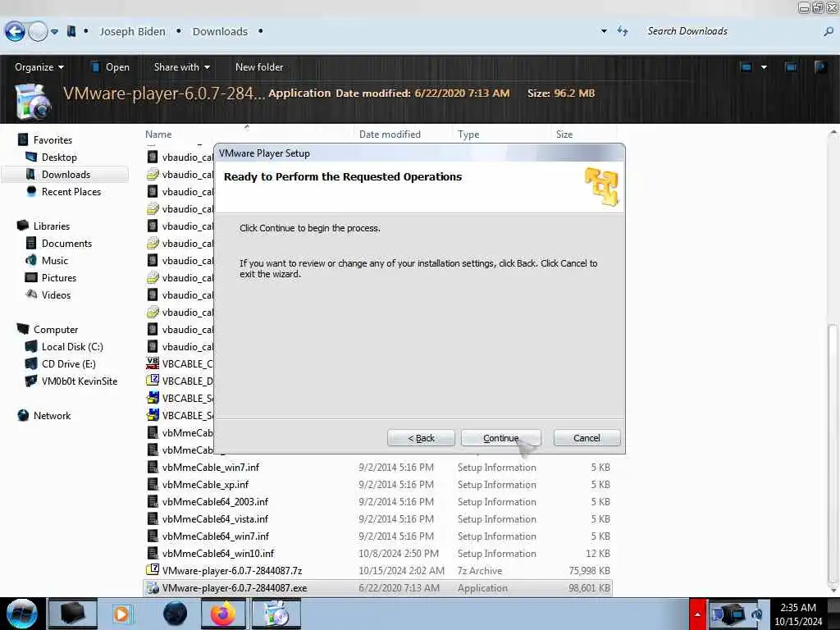Select vbMmeCable64_win10.inf file
840x630 pixels.
coord(217,554)
